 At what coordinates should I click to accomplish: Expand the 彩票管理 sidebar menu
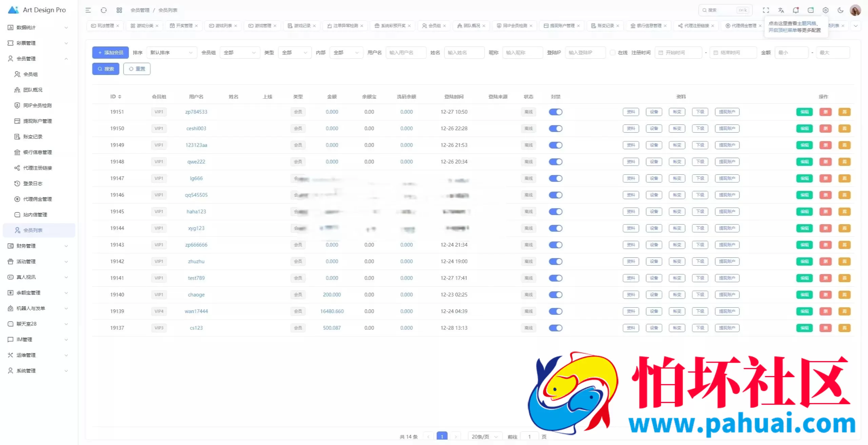pos(39,43)
